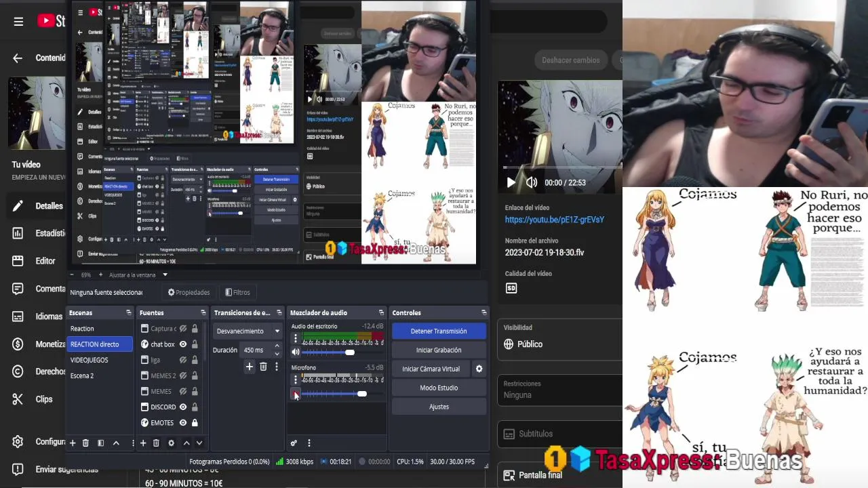Pop out the Mezclador de audio dock
Viewport: 868px width, 488px height.
(381, 312)
